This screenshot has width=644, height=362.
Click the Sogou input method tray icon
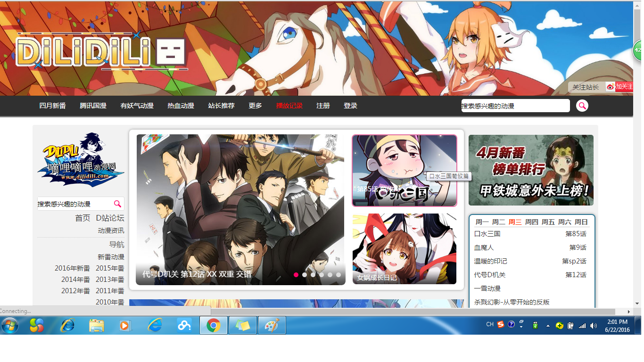(501, 324)
